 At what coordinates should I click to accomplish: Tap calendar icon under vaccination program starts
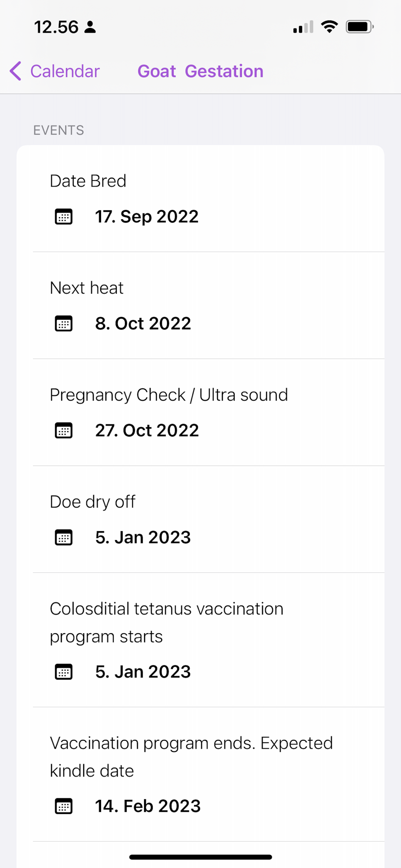64,672
